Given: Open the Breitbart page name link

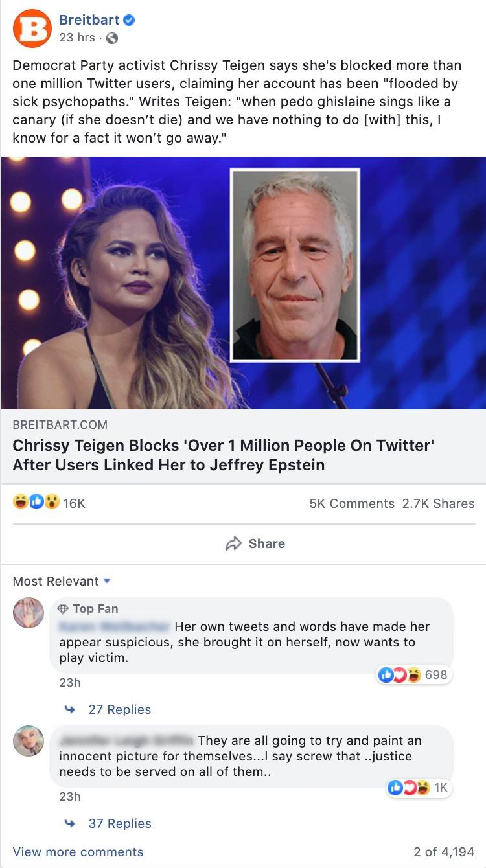Looking at the screenshot, I should [x=89, y=20].
